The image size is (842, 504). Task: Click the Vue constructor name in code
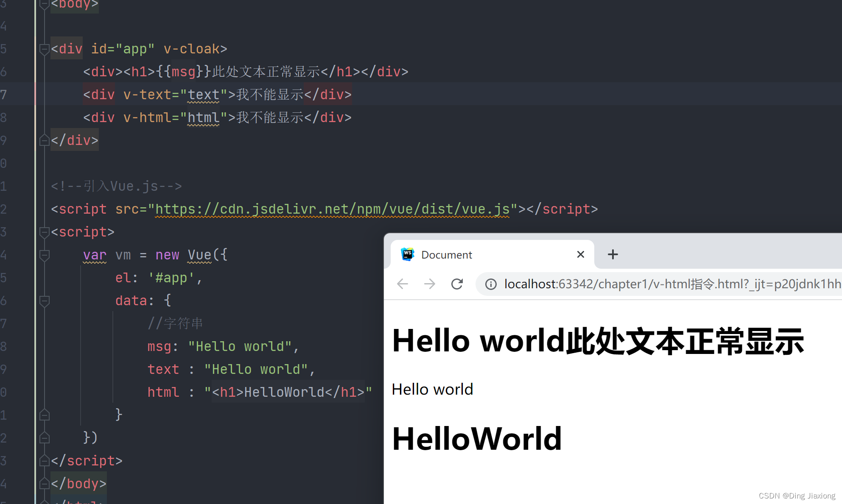pos(199,255)
